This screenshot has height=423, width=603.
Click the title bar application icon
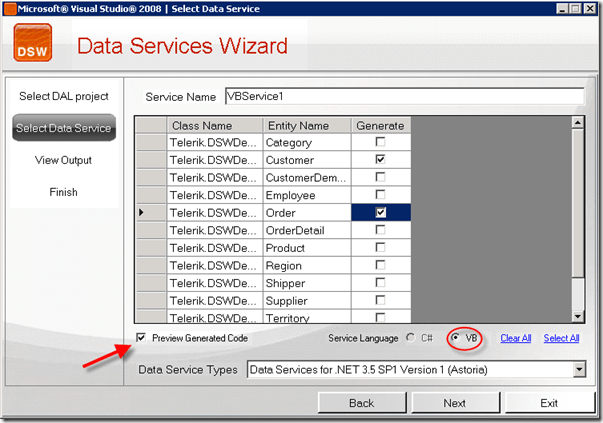pos(10,8)
